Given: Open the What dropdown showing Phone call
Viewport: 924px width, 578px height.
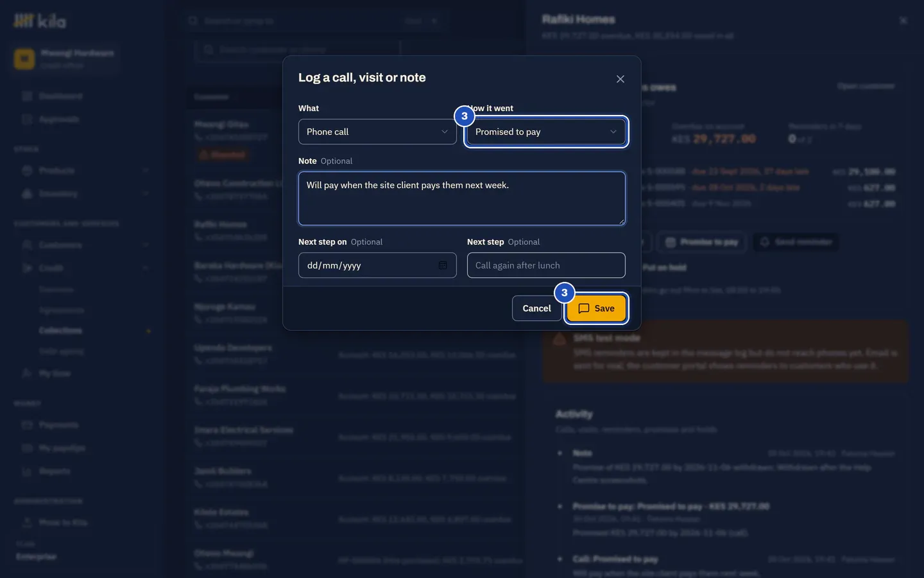Looking at the screenshot, I should click(x=377, y=132).
